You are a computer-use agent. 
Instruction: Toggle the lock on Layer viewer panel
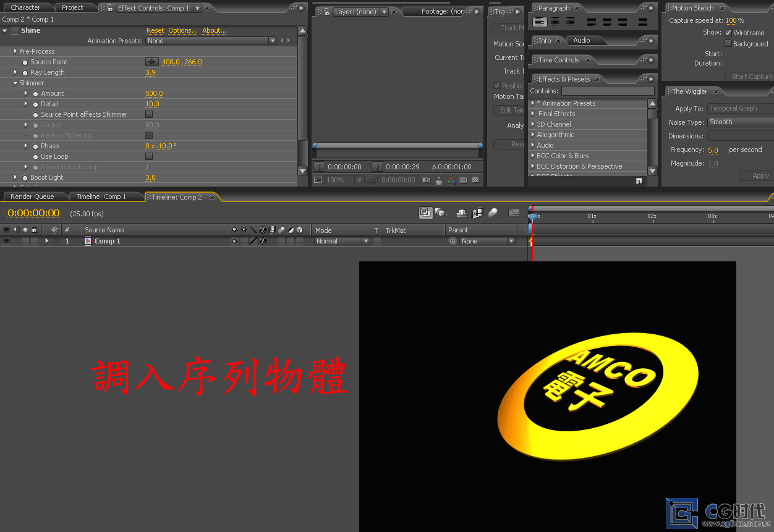[326, 12]
